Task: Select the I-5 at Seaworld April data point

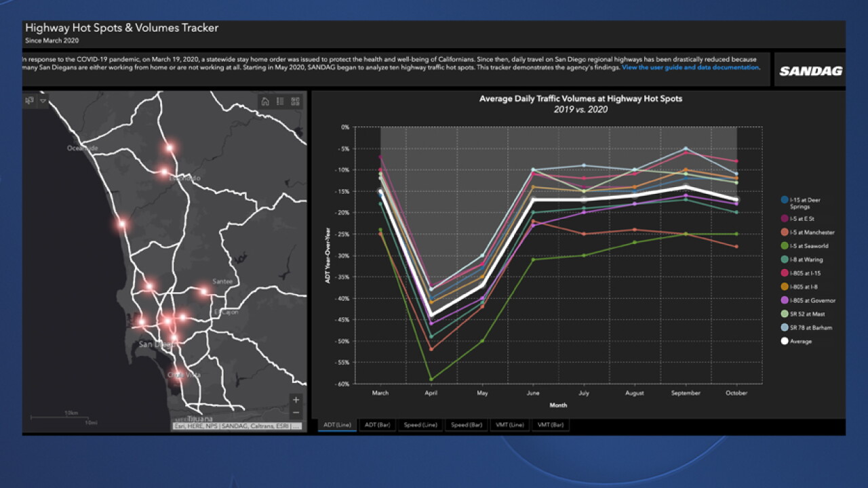Action: (431, 380)
